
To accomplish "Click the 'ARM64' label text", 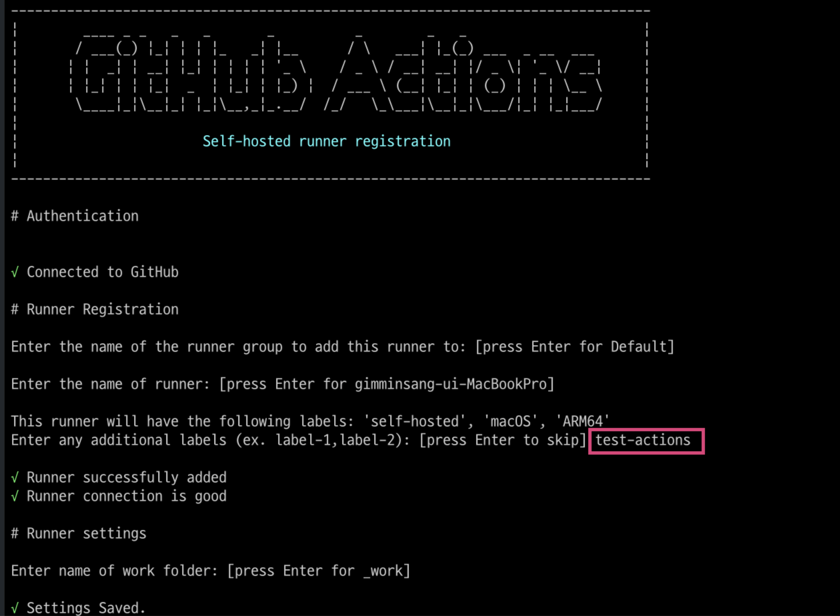I will [582, 421].
